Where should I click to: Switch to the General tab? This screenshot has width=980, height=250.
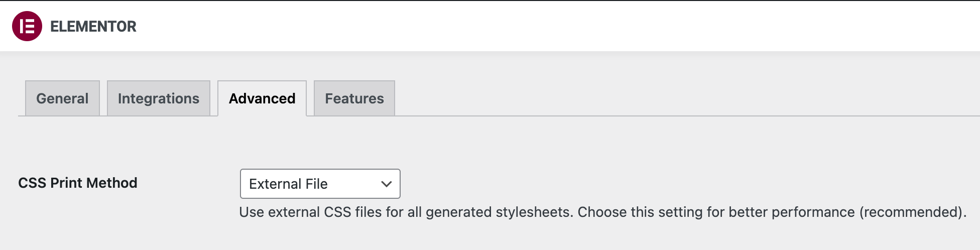[62, 98]
